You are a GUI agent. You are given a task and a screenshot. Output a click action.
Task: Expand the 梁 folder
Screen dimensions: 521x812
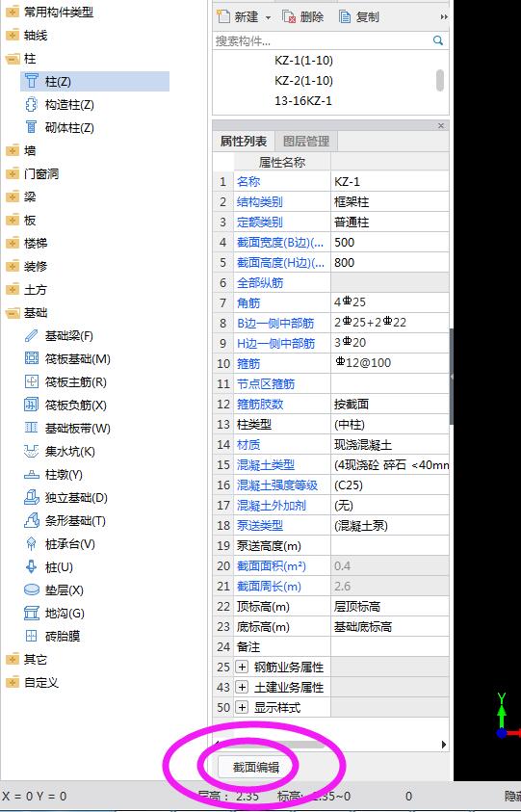(13, 196)
